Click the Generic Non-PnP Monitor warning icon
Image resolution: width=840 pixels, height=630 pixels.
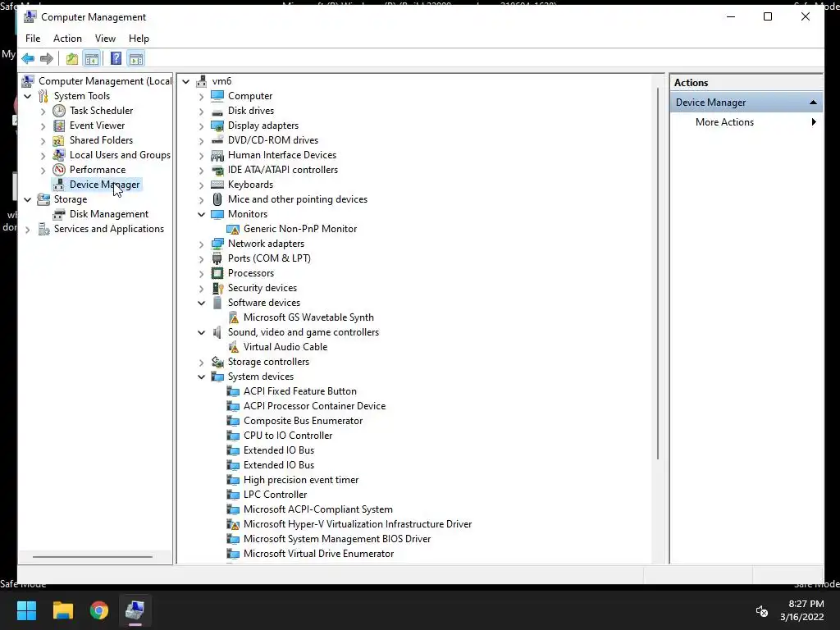coord(233,230)
